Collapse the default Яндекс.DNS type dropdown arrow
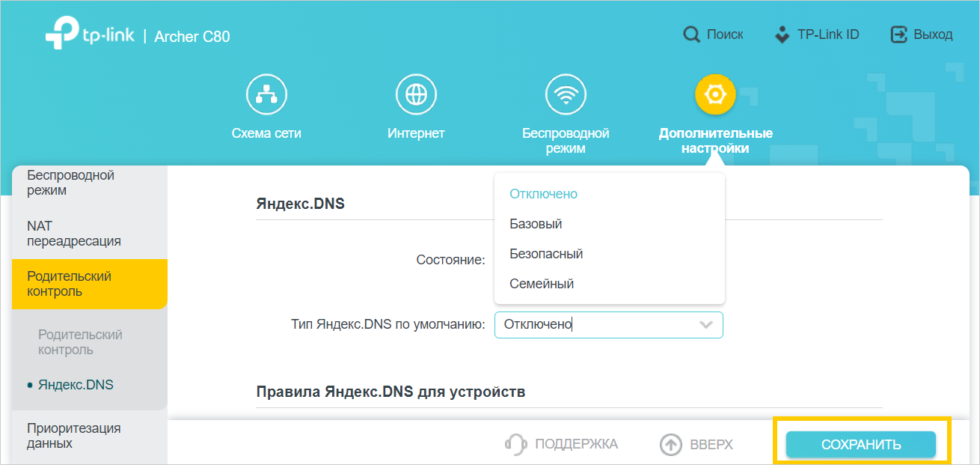The image size is (980, 465). click(705, 325)
